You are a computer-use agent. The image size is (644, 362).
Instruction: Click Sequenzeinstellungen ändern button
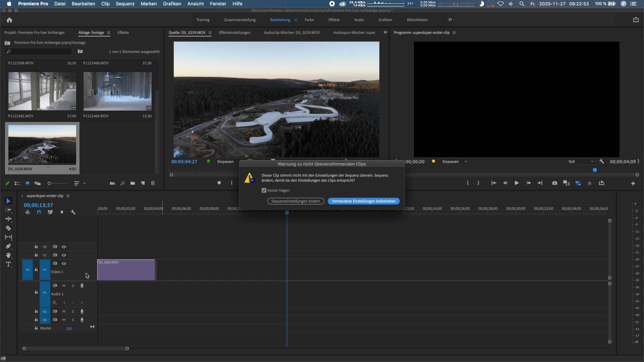pyautogui.click(x=296, y=201)
